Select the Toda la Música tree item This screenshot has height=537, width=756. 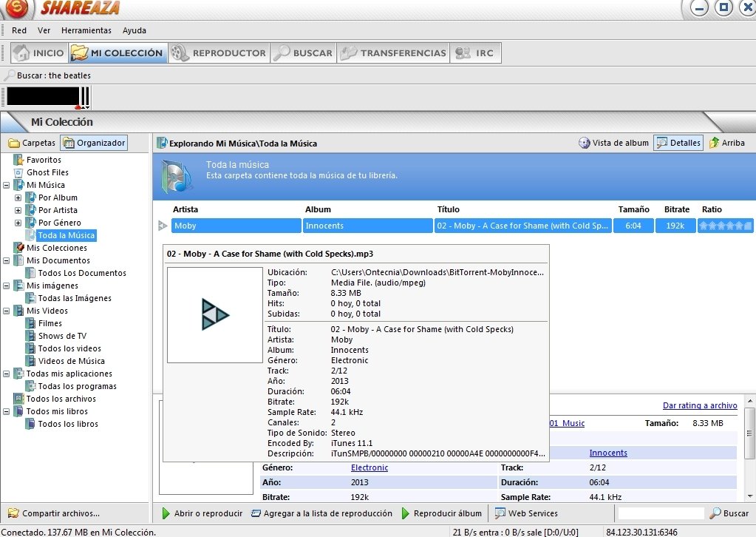(66, 235)
